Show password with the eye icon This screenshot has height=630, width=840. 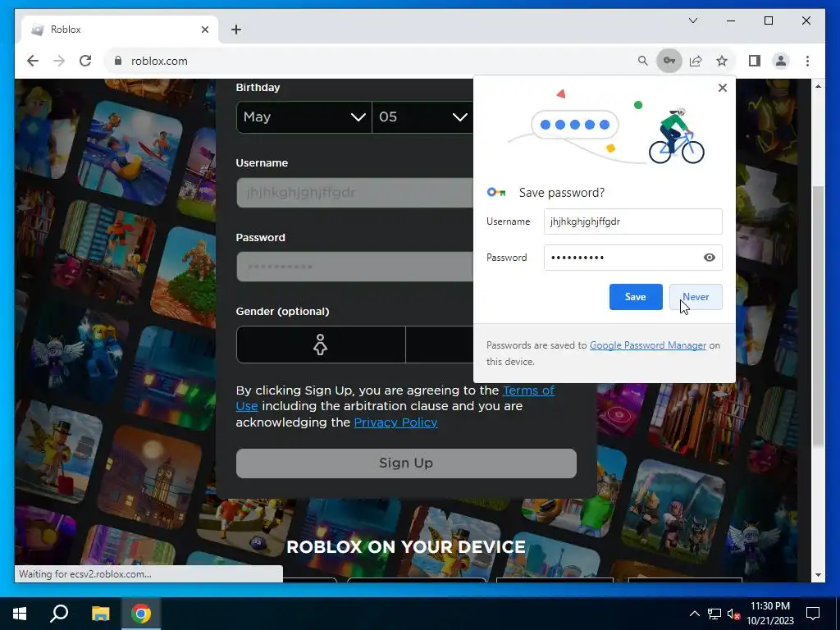[710, 258]
